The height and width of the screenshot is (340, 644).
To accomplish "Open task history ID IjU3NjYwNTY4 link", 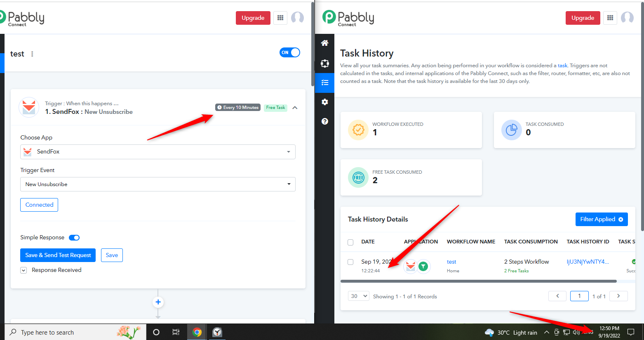I will (x=588, y=262).
